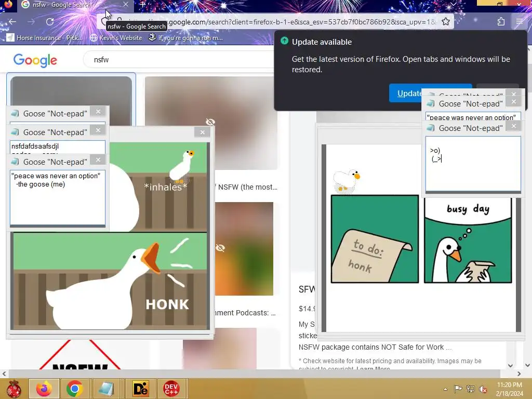Open Firefox from the taskbar
Screen dimensions: 532x399
point(44,389)
